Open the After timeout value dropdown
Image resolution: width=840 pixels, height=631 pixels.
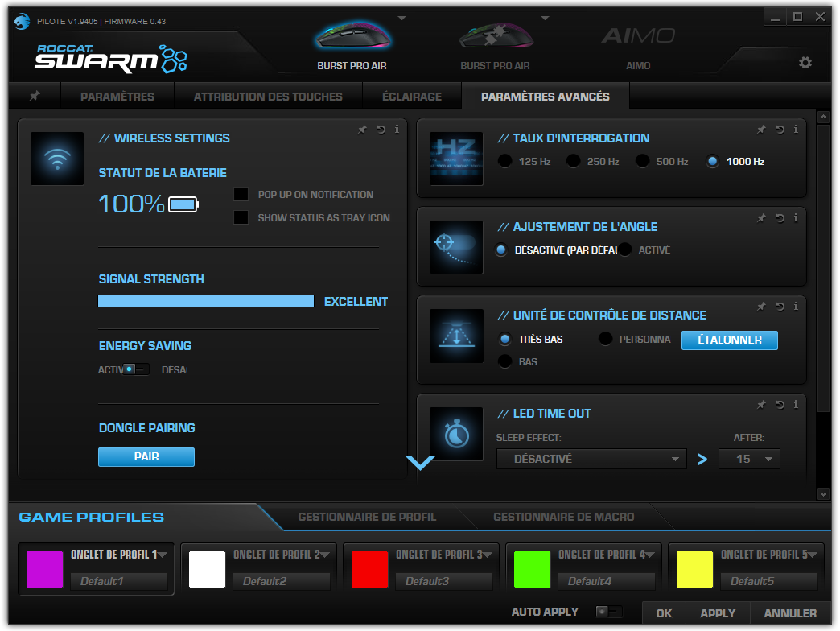coord(749,459)
